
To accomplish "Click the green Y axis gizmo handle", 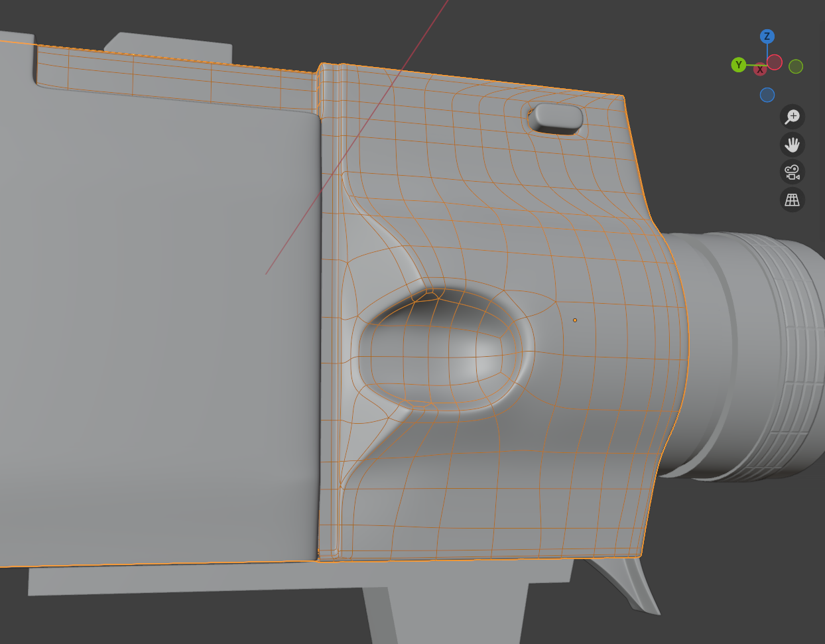I will click(x=738, y=65).
